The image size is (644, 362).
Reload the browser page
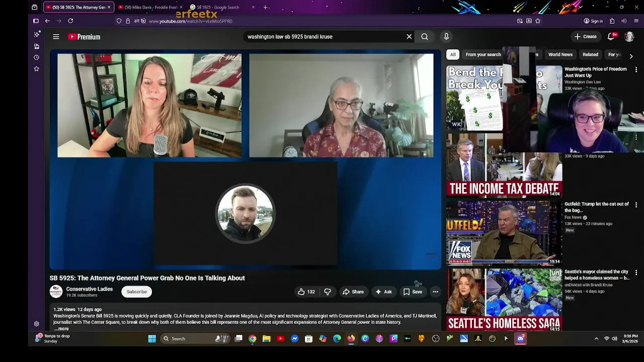[70, 21]
